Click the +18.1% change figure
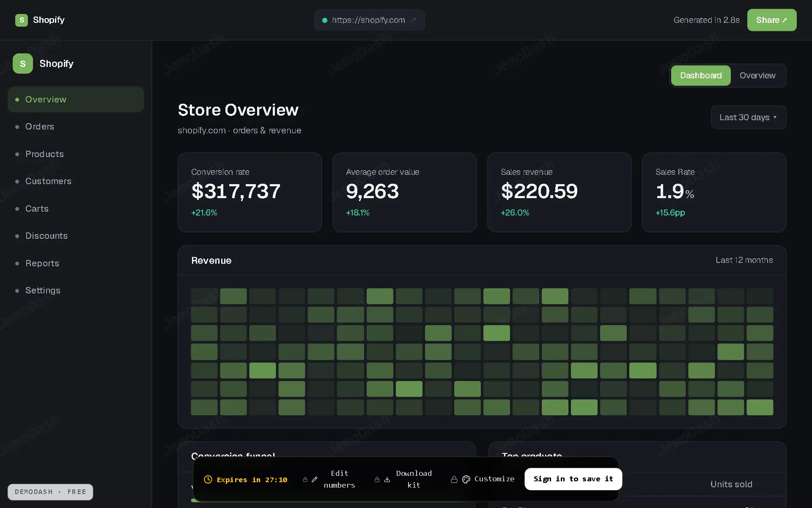This screenshot has width=812, height=508. (358, 213)
